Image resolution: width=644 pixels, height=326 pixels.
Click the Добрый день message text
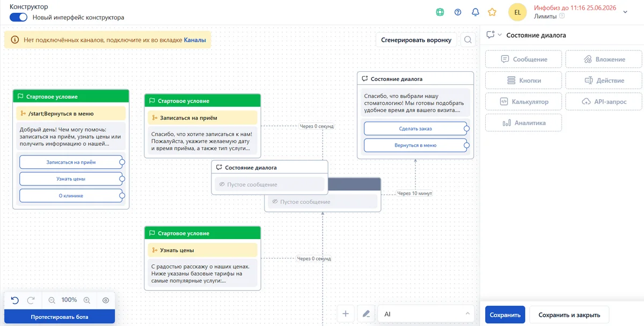(x=71, y=136)
